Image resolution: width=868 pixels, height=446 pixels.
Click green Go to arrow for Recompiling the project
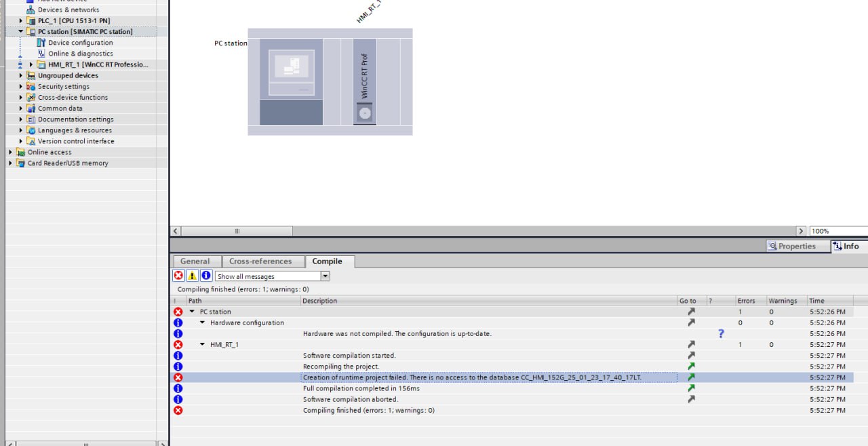pos(691,366)
